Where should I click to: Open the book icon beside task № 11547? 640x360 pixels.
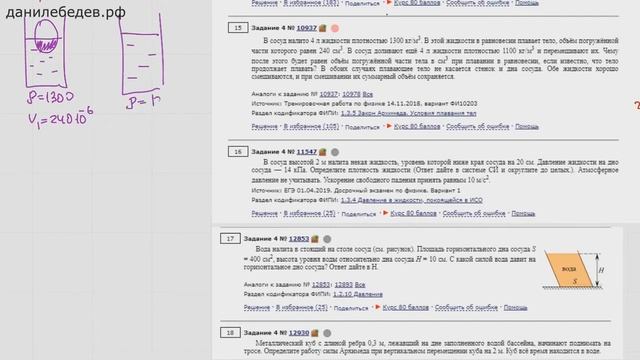pos(322,152)
